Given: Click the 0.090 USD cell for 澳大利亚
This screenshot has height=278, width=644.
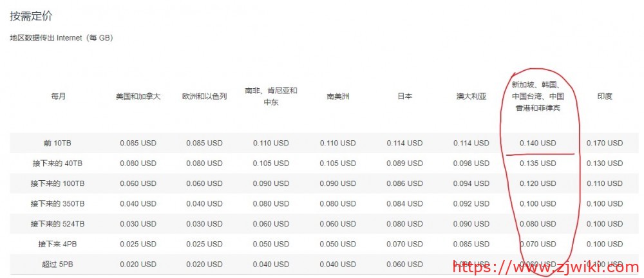Looking at the screenshot, I should [471, 224].
